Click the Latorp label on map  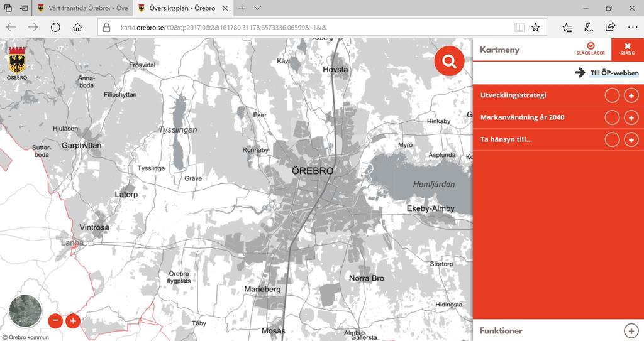(126, 195)
